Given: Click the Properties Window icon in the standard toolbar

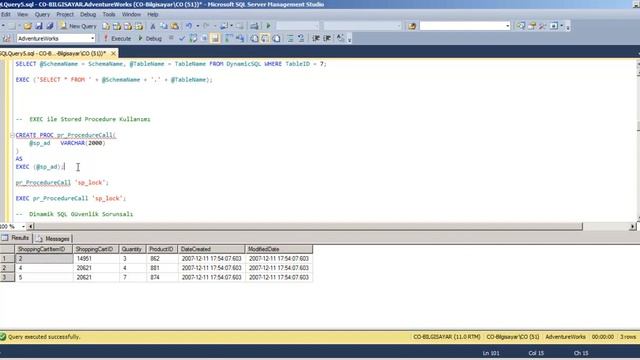Looking at the screenshot, I should point(531,26).
